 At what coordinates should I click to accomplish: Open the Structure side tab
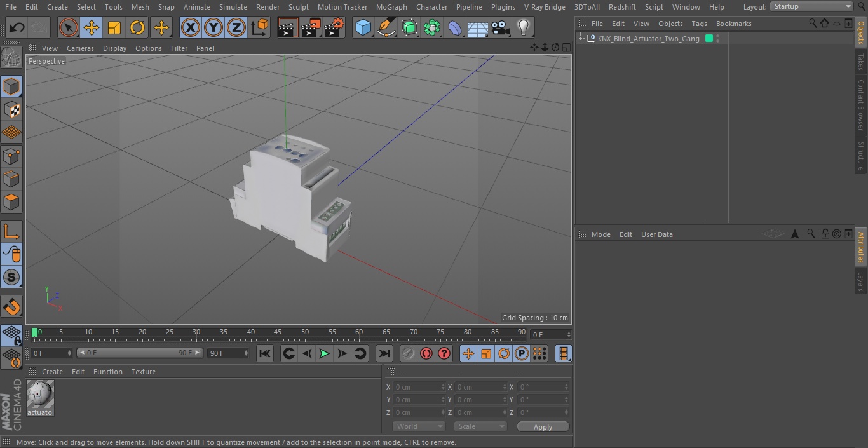(861, 156)
